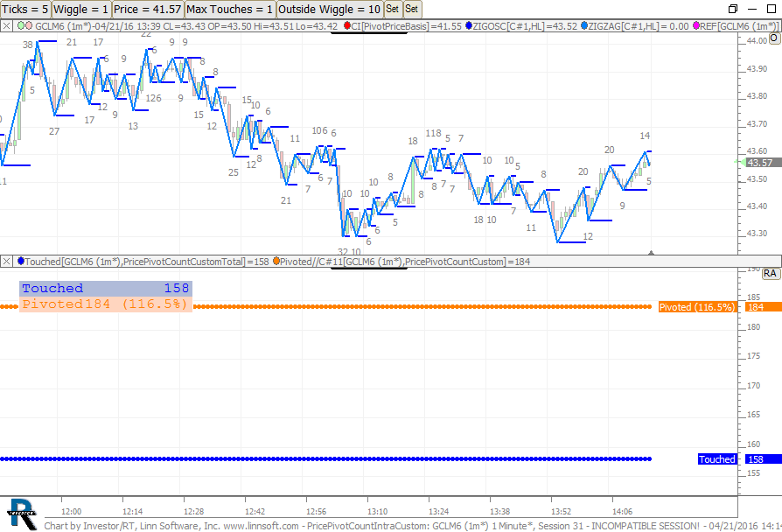The width and height of the screenshot is (782, 532).
Task: Click the 'Price = 41.57' button
Action: (148, 9)
